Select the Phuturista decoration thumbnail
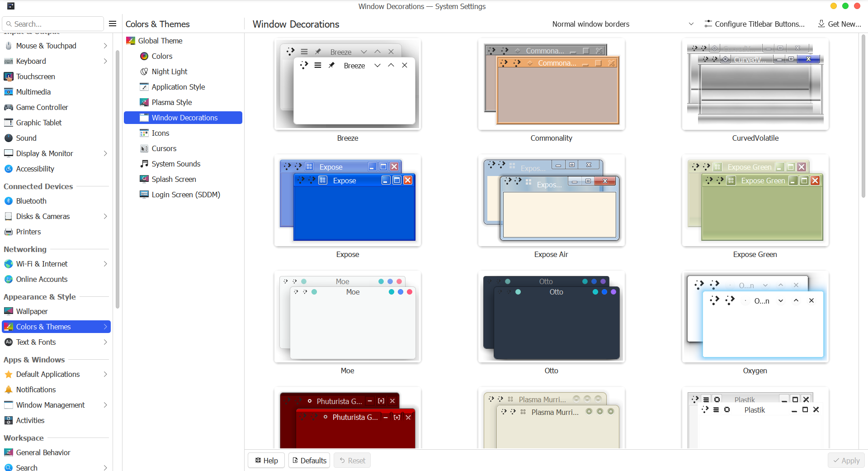Screen dimensions: 868x471 [348, 419]
